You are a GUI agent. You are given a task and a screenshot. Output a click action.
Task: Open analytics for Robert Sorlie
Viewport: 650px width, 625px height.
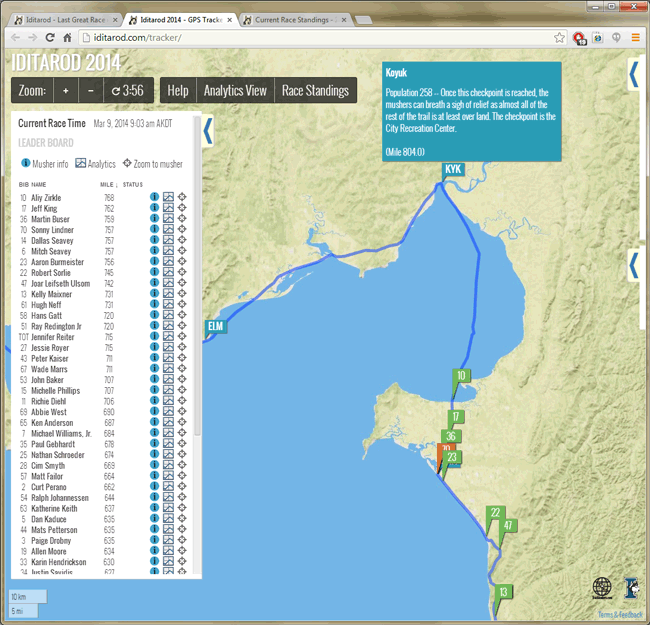[x=168, y=272]
